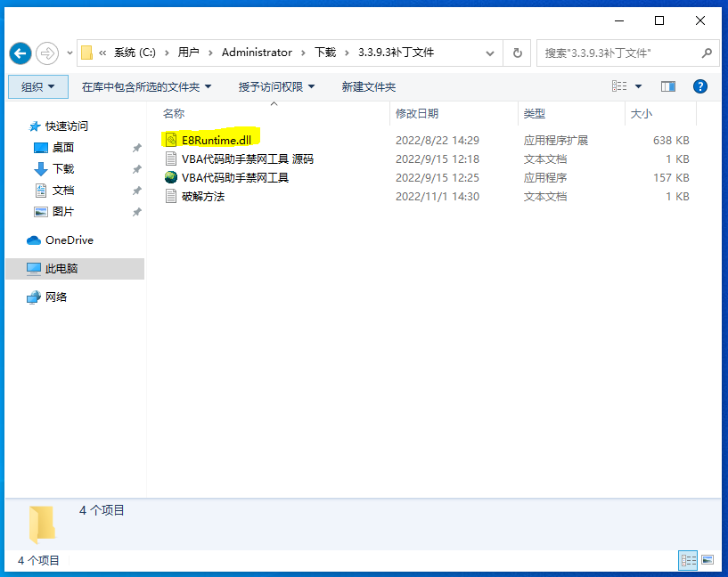Open the 下载 quick access folder
Screen dimensions: 728x577
[x=63, y=169]
